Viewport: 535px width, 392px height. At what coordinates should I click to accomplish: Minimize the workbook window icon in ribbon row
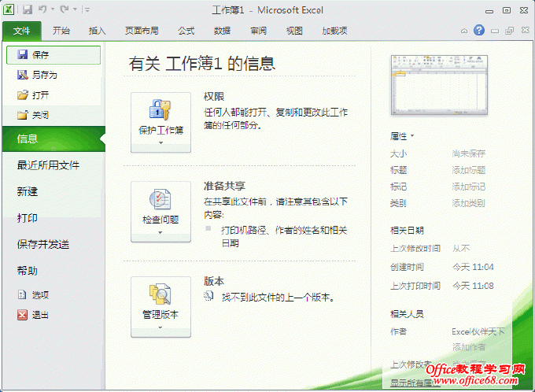click(495, 31)
